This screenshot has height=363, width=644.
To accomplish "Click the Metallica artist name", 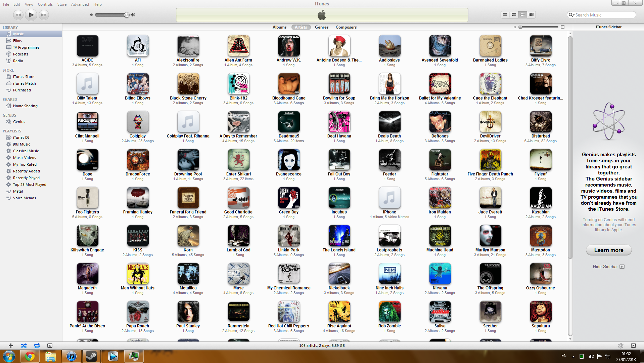I will coord(188,288).
